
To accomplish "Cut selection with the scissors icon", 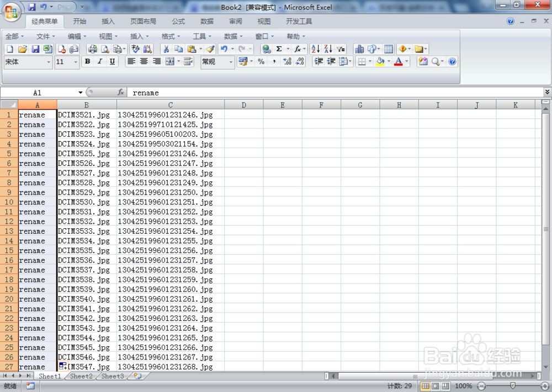I will click(x=166, y=49).
